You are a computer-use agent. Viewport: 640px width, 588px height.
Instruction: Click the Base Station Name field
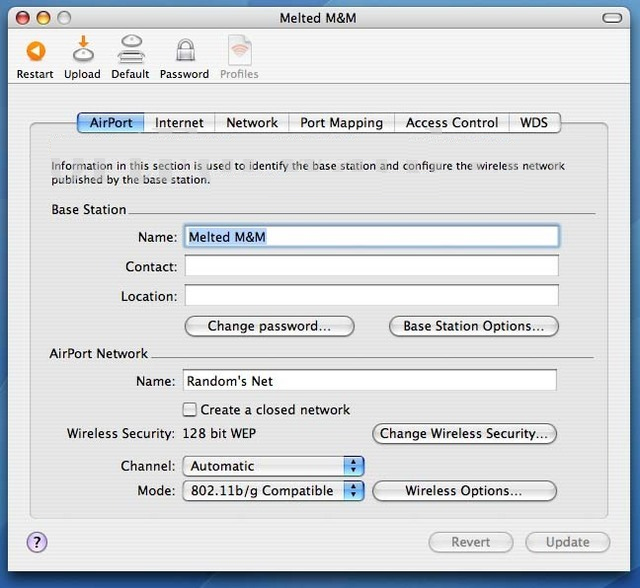[x=371, y=236]
